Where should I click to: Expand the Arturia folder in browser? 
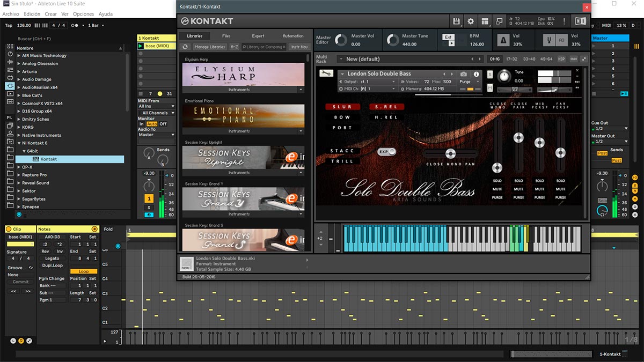point(19,71)
